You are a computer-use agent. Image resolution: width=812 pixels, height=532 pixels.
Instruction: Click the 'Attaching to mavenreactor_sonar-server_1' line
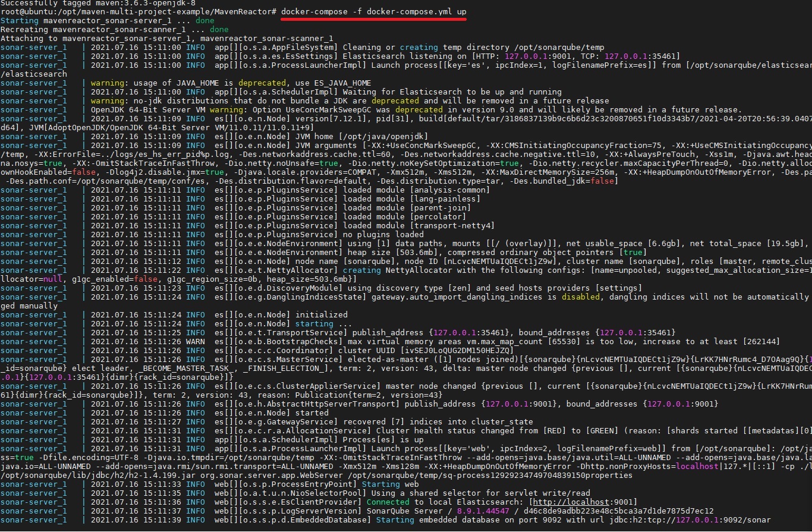(167, 39)
